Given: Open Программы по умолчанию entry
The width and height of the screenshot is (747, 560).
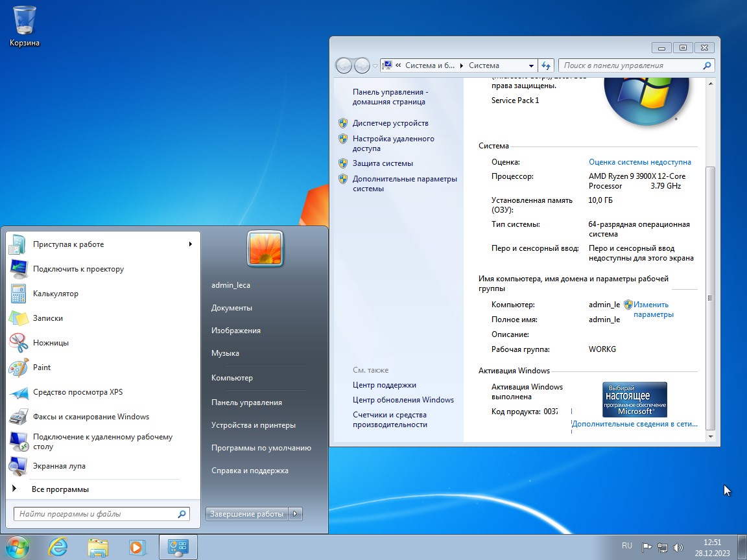Looking at the screenshot, I should (261, 448).
